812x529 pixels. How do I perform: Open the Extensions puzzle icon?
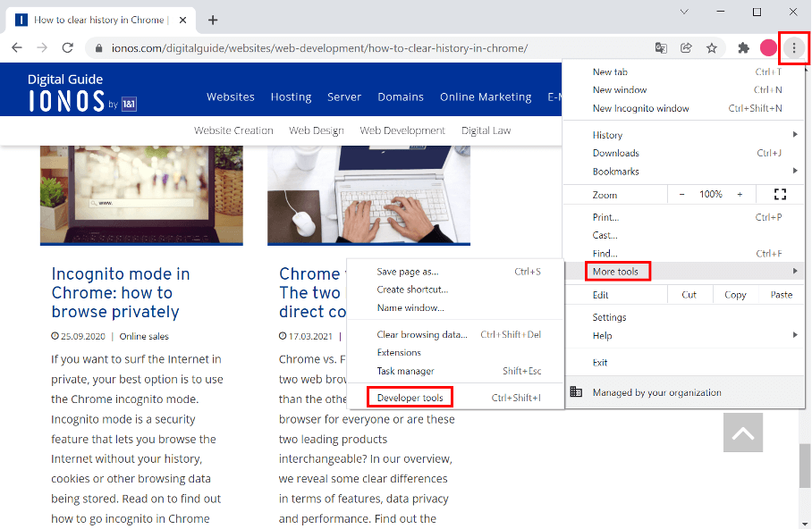pyautogui.click(x=744, y=48)
